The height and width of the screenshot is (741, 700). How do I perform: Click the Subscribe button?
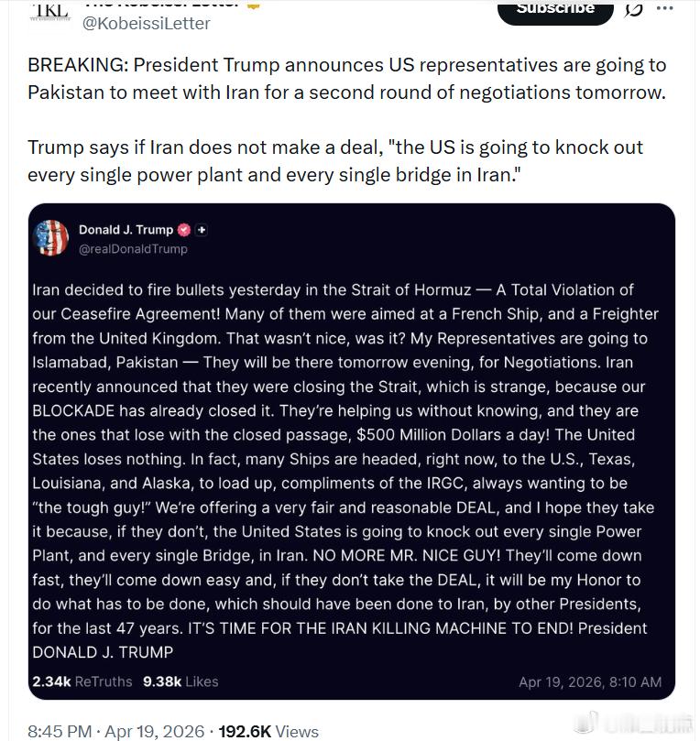[555, 9]
